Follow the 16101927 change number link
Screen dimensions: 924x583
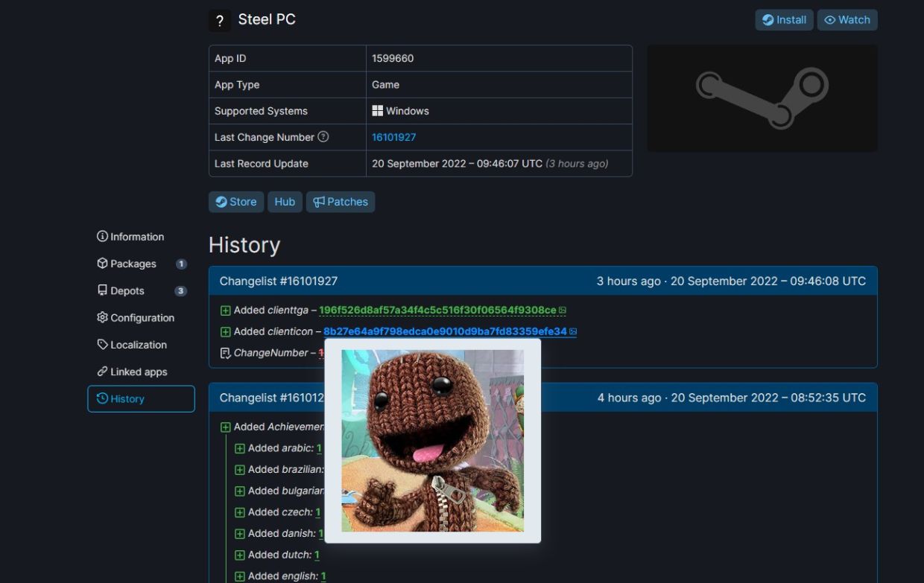[393, 137]
